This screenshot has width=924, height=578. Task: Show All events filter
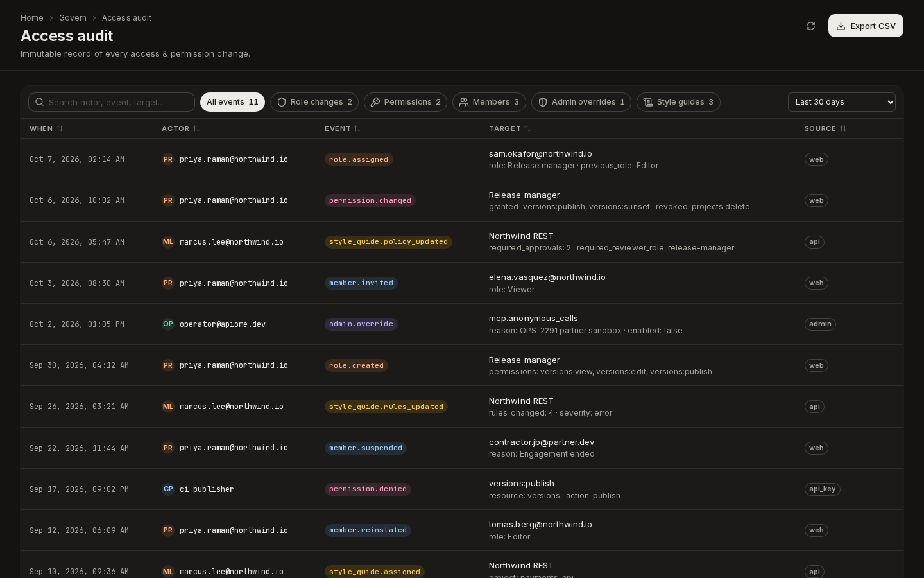click(x=232, y=102)
